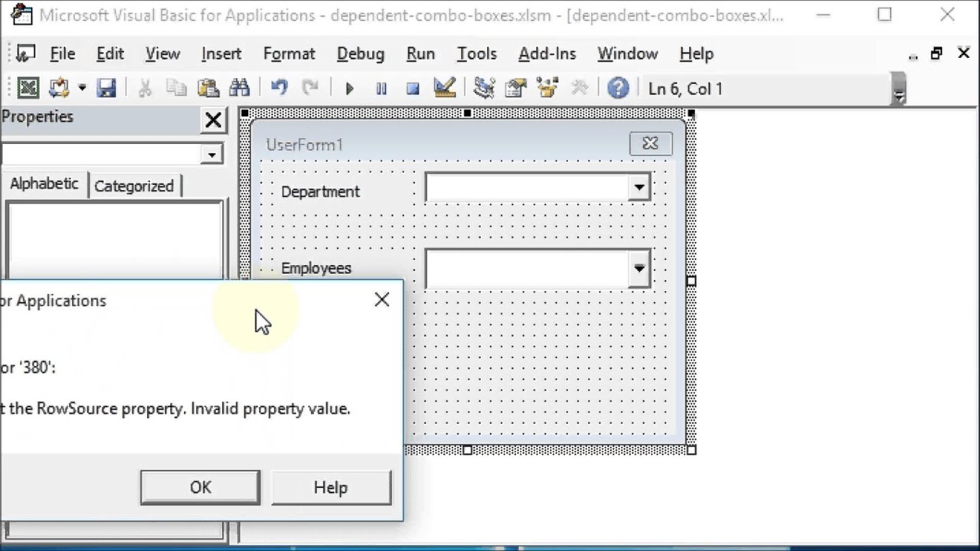The height and width of the screenshot is (551, 980).
Task: Open the Format menu
Action: [x=289, y=54]
